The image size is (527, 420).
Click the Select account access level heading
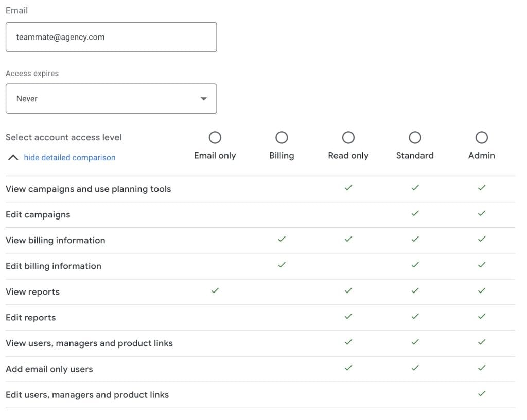pyautogui.click(x=63, y=137)
